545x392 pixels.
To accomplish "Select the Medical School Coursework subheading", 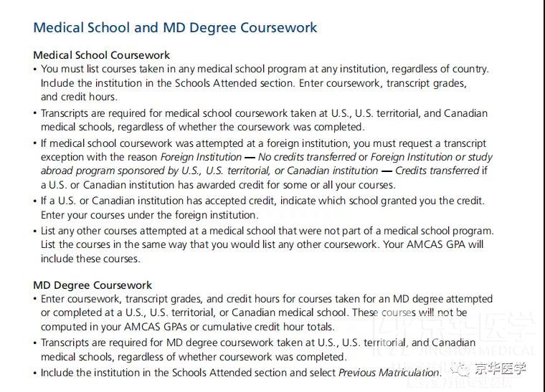I will click(101, 55).
